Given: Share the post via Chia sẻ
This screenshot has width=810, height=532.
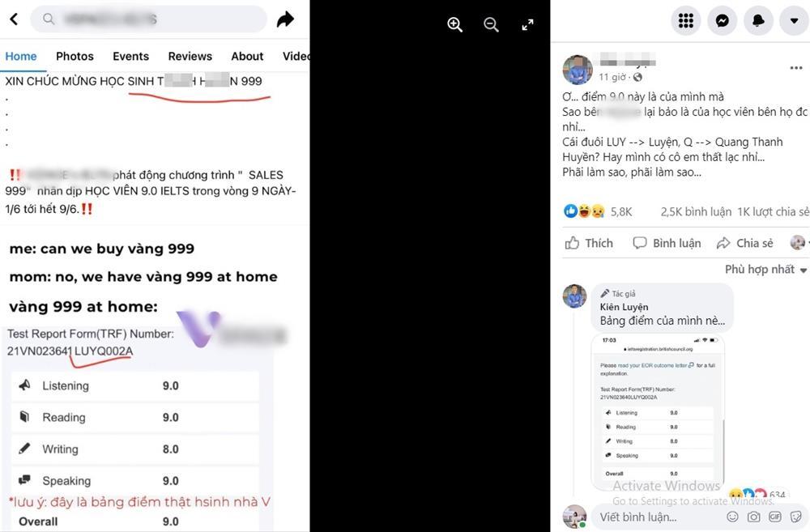Looking at the screenshot, I should (x=745, y=243).
